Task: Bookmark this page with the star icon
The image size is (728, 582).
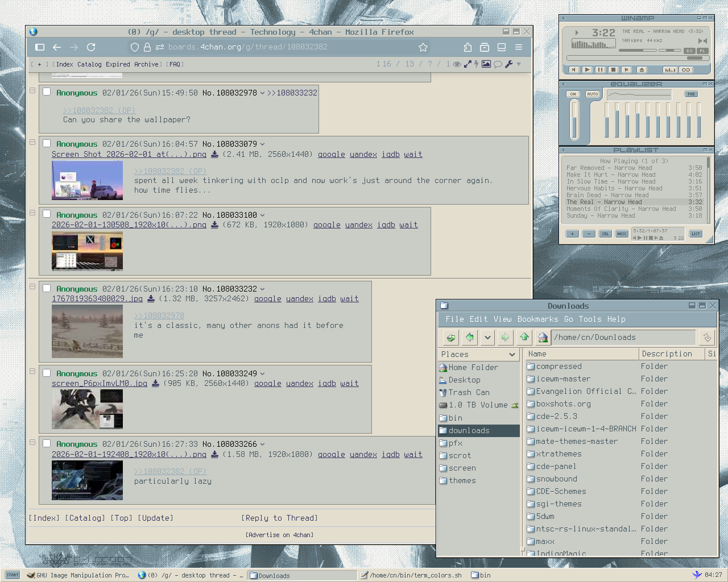Action: click(423, 47)
